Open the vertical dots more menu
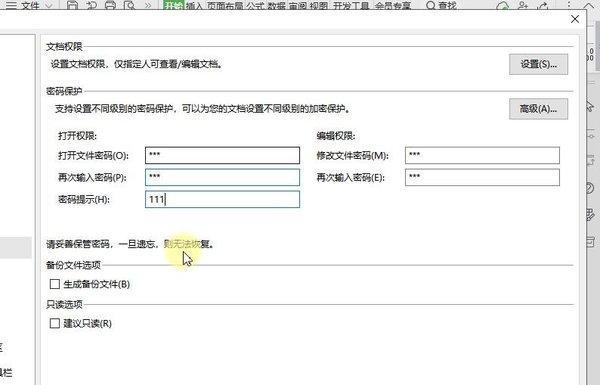The height and width of the screenshot is (385, 600). point(569,5)
